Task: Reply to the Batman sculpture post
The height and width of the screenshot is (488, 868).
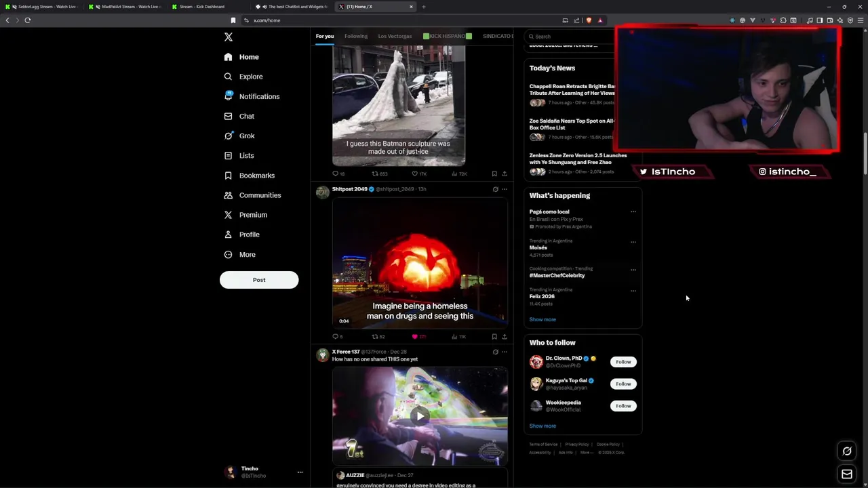Action: click(335, 174)
